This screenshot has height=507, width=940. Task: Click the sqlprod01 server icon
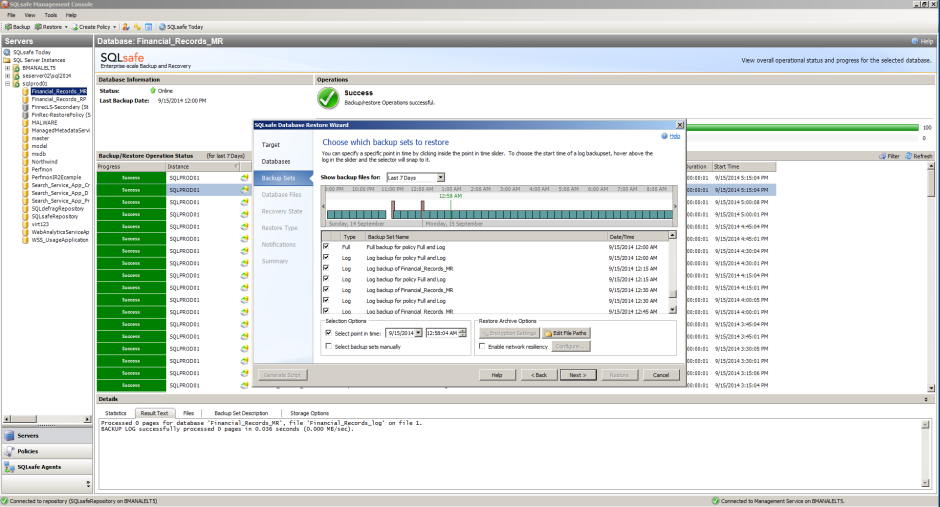coord(16,84)
